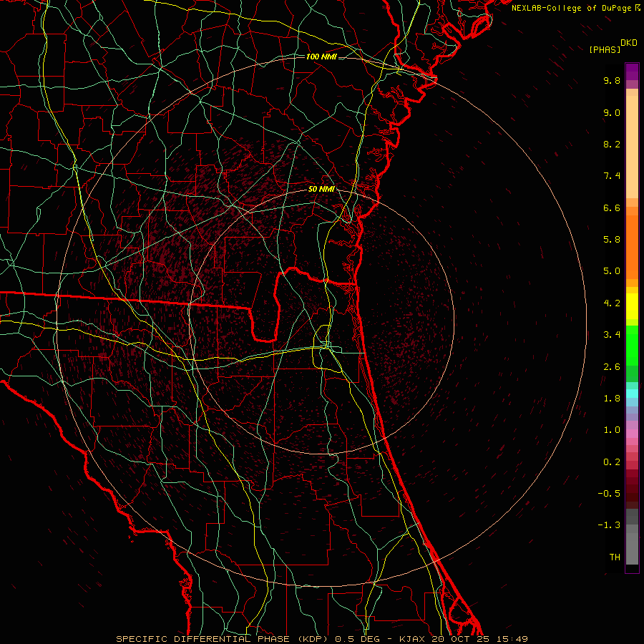Pick the yellow band near 4.2 on scale
Screen dimensions: 644x644
point(632,306)
